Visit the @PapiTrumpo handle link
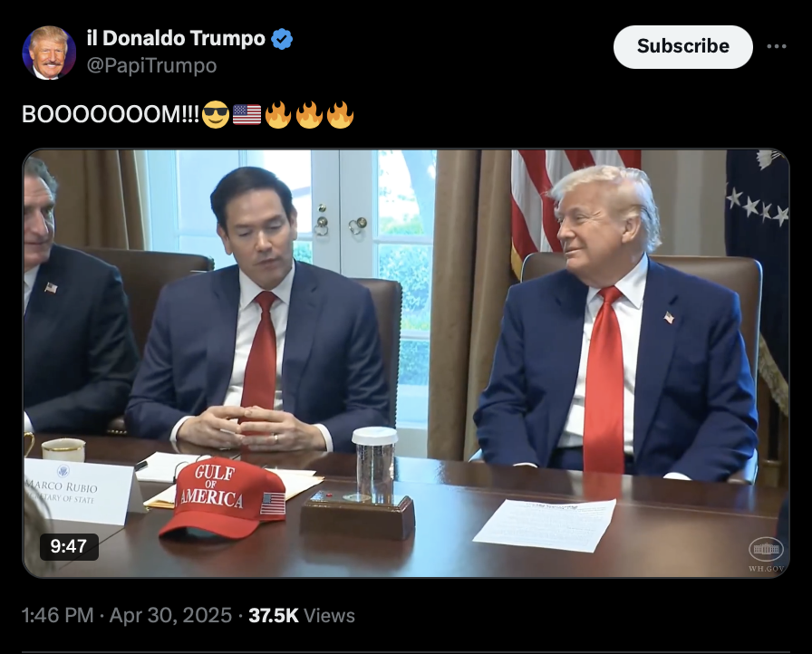This screenshot has height=654, width=812. tap(151, 66)
